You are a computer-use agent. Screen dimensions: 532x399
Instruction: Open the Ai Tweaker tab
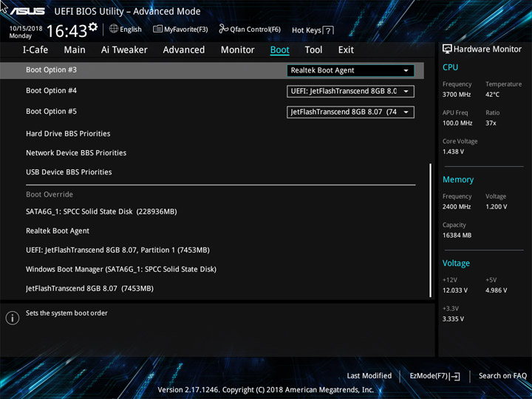[x=124, y=50]
